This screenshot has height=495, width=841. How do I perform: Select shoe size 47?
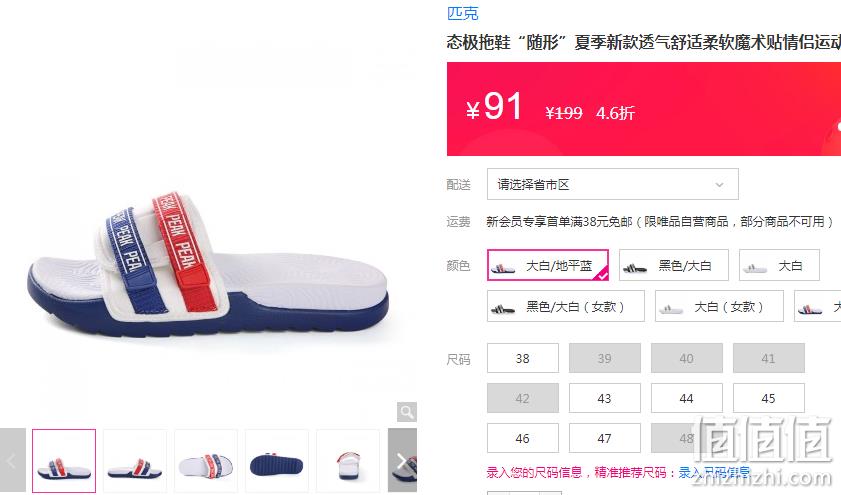[605, 438]
